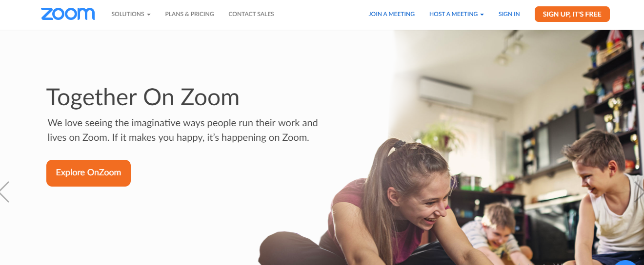The width and height of the screenshot is (644, 265).
Task: Expand the Host a Meeting caret
Action: point(482,15)
